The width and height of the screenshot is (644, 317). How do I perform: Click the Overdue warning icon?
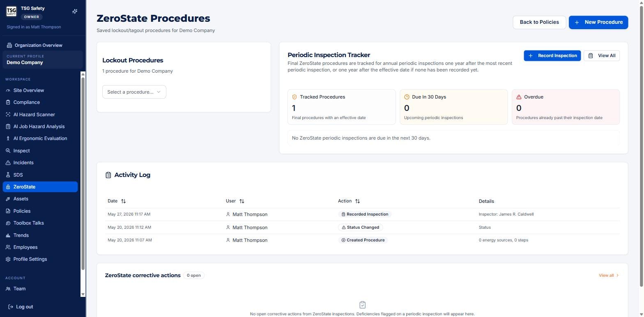pos(519,97)
